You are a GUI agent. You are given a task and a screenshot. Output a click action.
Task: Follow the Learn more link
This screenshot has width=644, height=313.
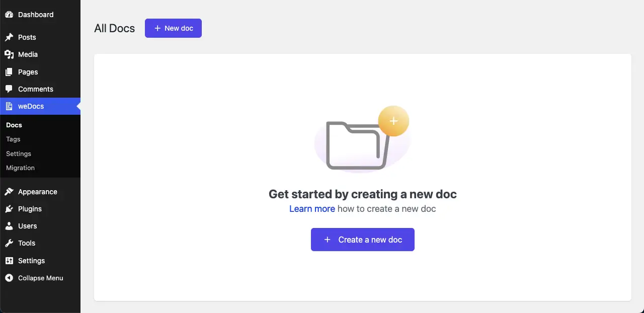(x=312, y=209)
